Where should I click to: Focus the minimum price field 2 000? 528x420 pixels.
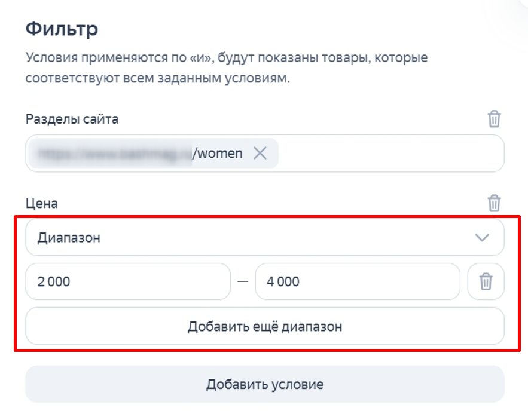pos(127,281)
